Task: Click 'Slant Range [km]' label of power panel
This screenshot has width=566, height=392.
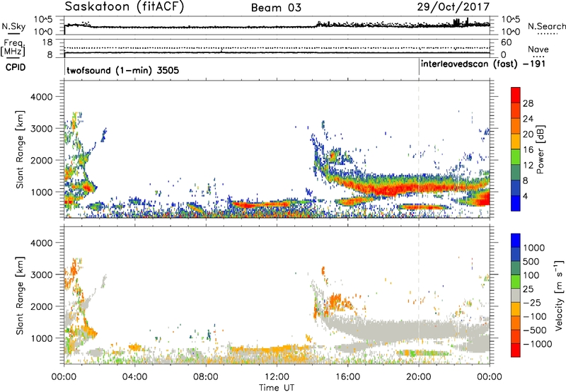Action: pos(20,149)
